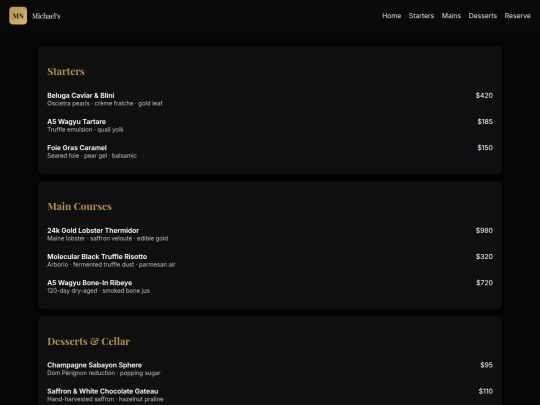Click the $95 price
The height and width of the screenshot is (405, 540).
click(x=486, y=365)
